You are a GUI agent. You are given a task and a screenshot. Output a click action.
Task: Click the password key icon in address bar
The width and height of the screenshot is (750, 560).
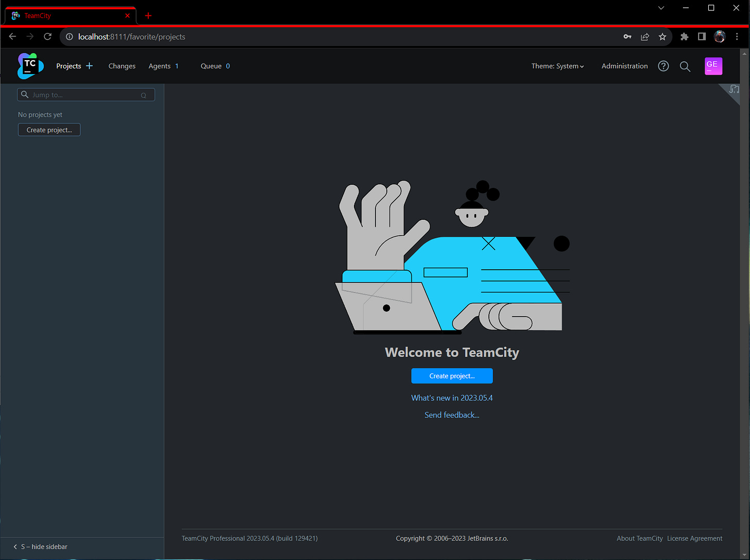[x=627, y=37]
